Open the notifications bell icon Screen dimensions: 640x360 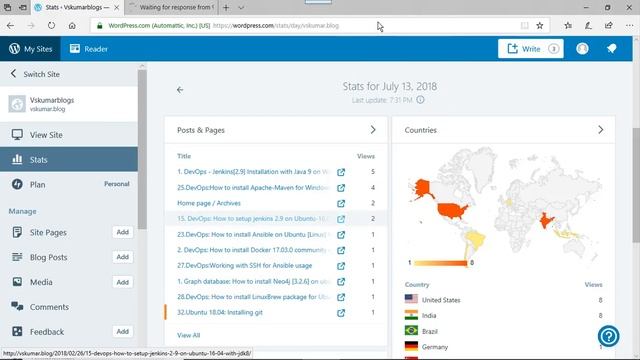coord(611,49)
